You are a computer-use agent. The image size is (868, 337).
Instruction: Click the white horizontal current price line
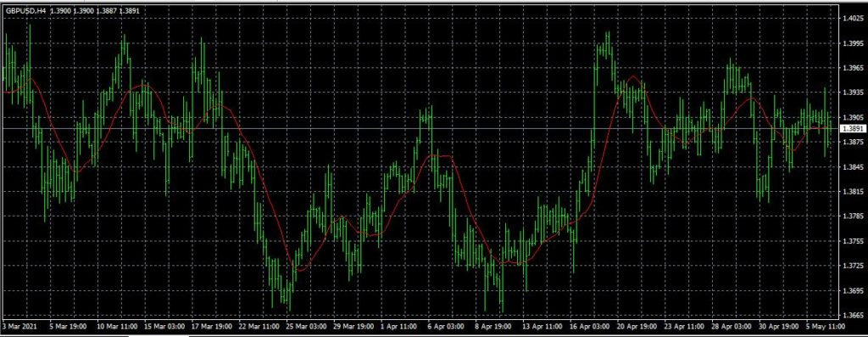(x=420, y=128)
